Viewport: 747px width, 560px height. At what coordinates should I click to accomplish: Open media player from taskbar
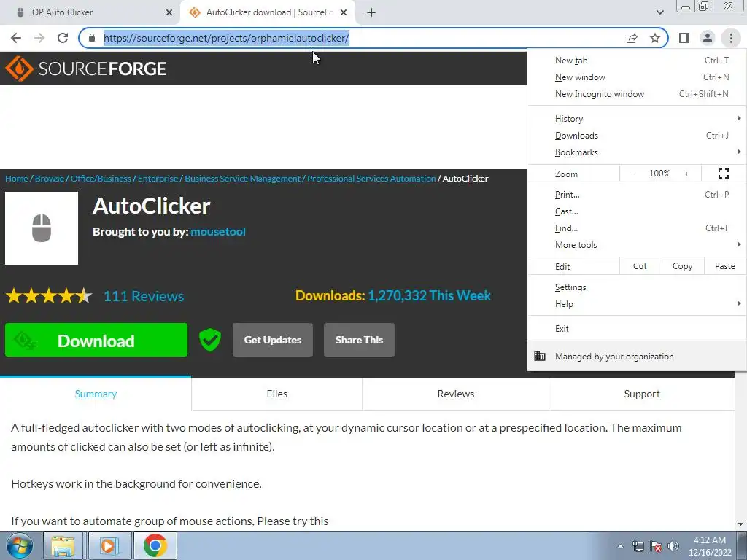(x=109, y=545)
